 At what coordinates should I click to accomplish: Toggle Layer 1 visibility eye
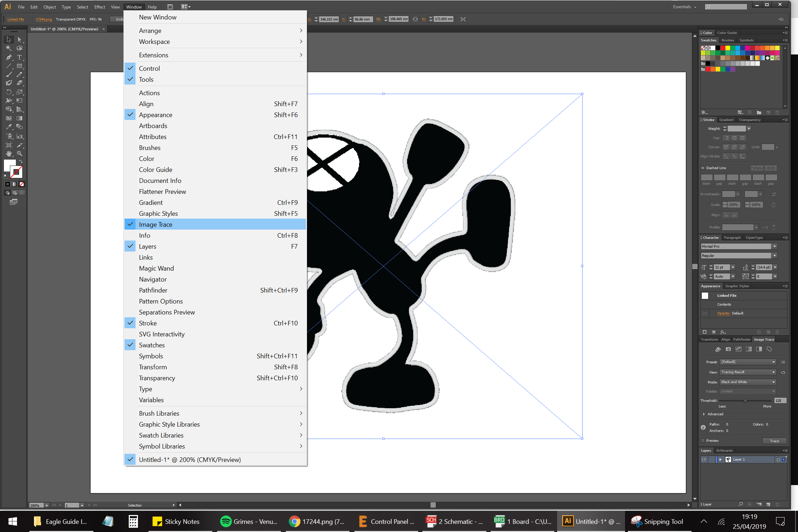704,459
